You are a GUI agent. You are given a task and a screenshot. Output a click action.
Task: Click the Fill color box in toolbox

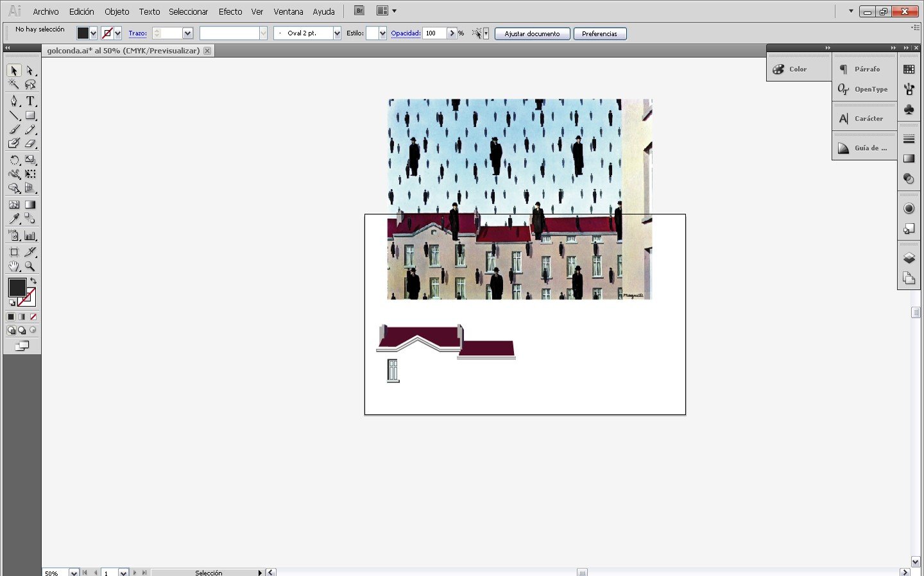[17, 287]
